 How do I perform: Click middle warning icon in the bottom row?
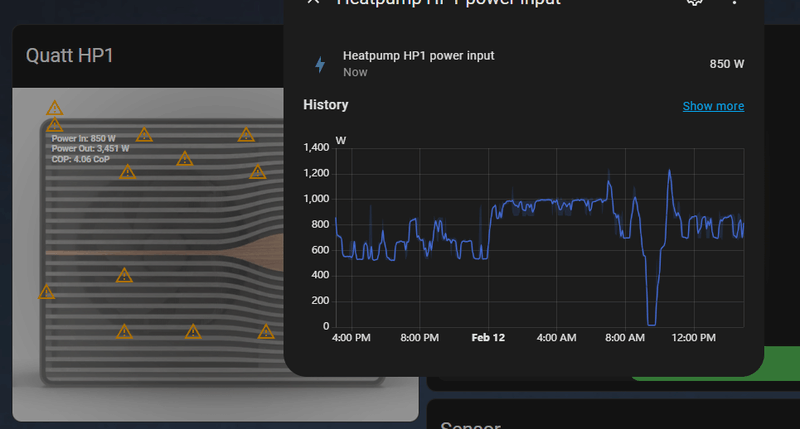[x=192, y=330]
